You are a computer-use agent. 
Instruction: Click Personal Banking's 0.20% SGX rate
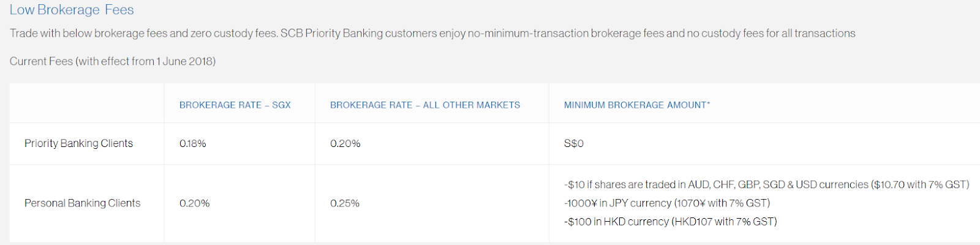pos(194,203)
